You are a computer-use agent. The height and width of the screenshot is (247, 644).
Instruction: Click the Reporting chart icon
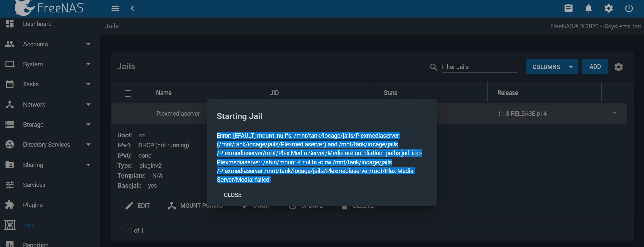pyautogui.click(x=10, y=244)
